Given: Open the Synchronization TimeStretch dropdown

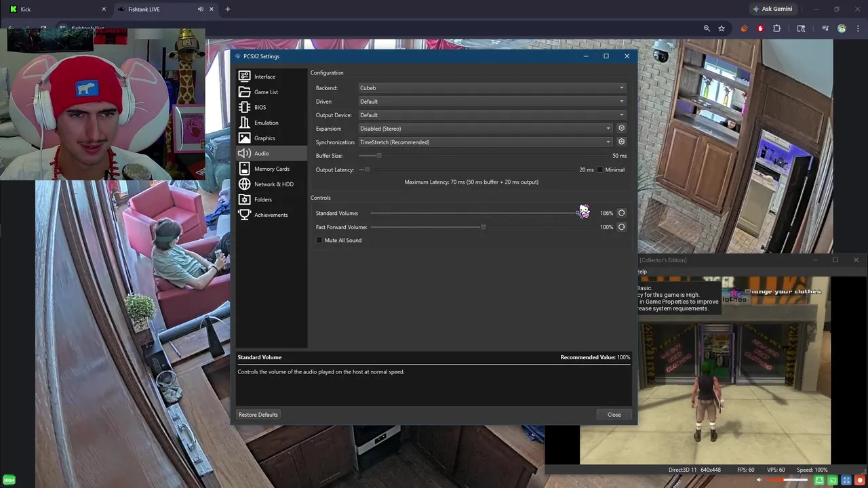Looking at the screenshot, I should point(485,142).
